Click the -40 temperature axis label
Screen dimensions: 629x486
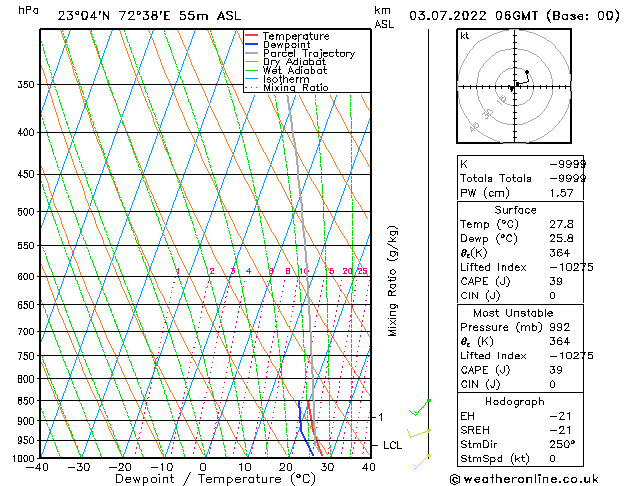tap(37, 467)
